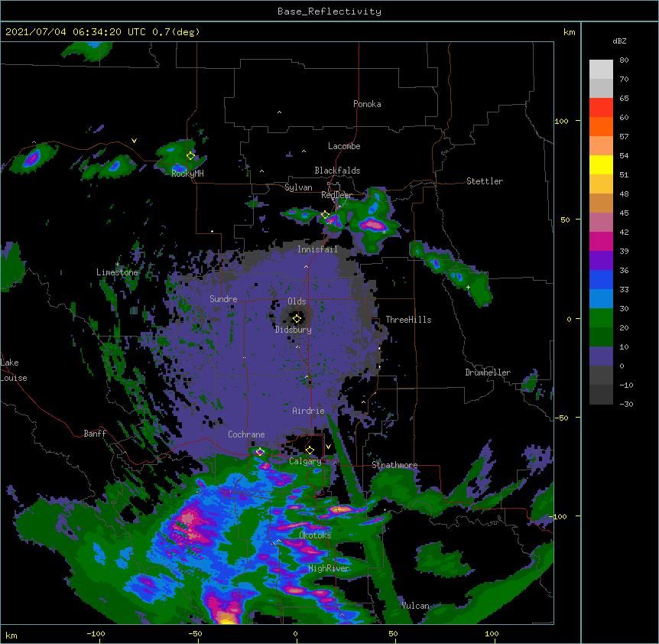
Task: Click the -30 value on dBZ legend
Action: 626,404
